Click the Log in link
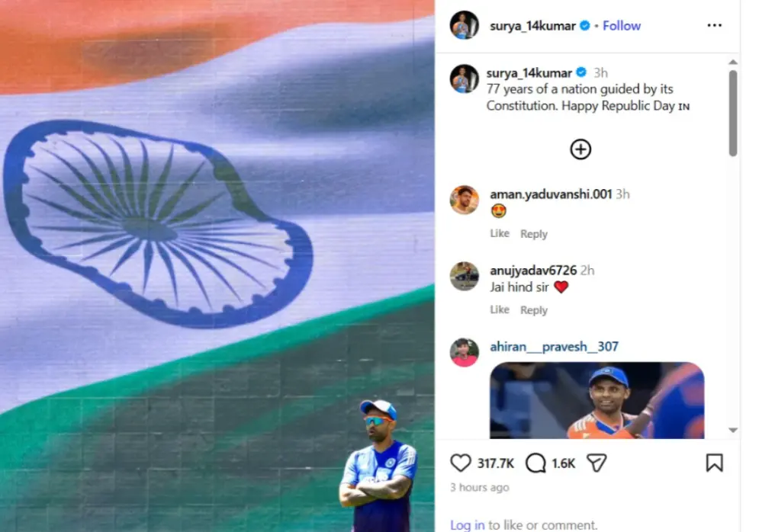Image resolution: width=759 pixels, height=532 pixels. tap(467, 524)
